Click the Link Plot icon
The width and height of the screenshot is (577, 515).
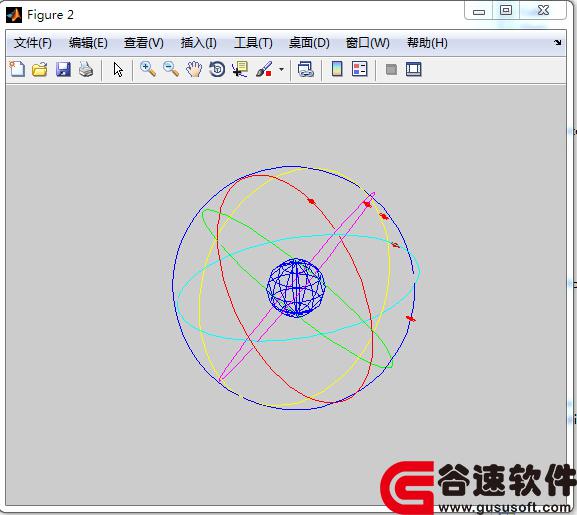(x=305, y=69)
